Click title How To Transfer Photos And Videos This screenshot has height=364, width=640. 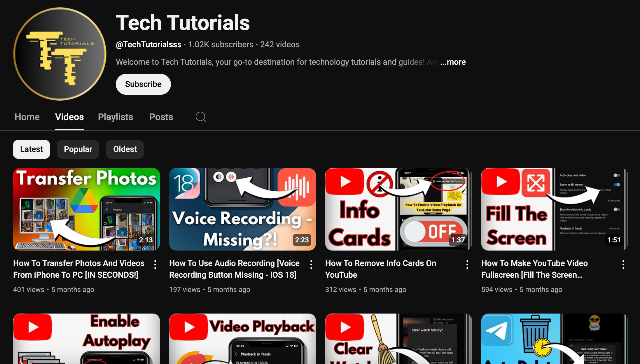tap(79, 269)
